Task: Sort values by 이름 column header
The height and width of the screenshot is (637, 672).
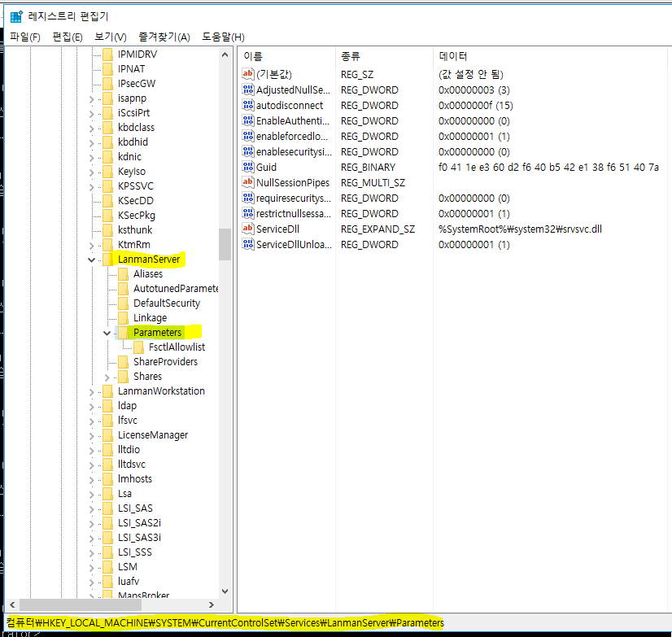Action: pyautogui.click(x=286, y=56)
